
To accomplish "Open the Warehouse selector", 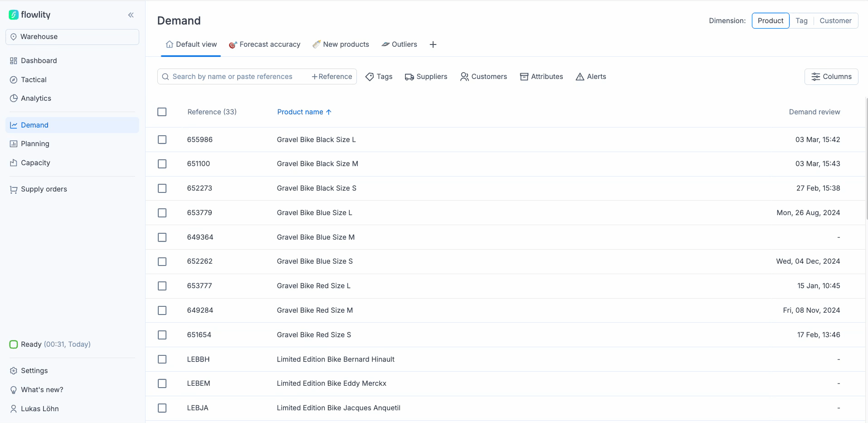I will (72, 37).
